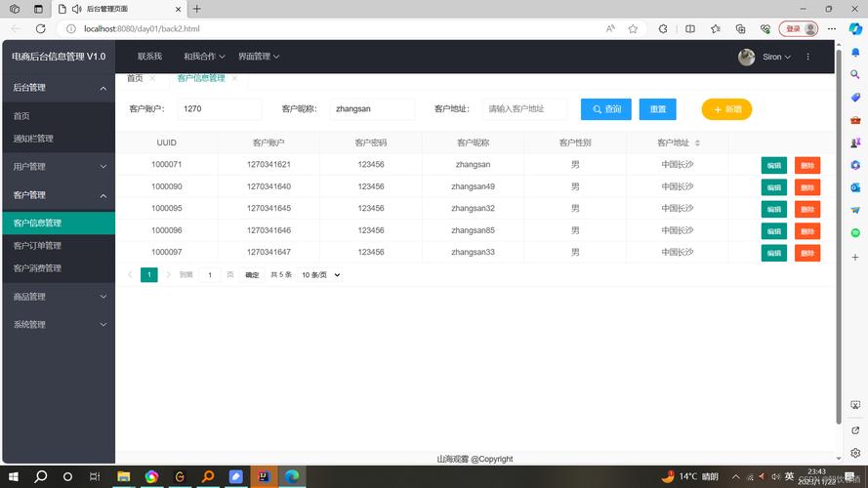
Task: Focus the page jump number field
Action: click(210, 275)
